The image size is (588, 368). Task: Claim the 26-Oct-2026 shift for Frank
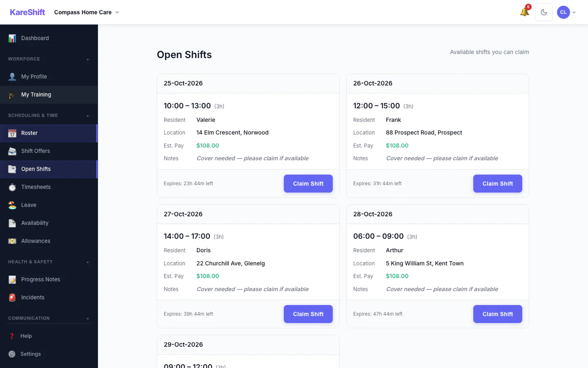[498, 184]
